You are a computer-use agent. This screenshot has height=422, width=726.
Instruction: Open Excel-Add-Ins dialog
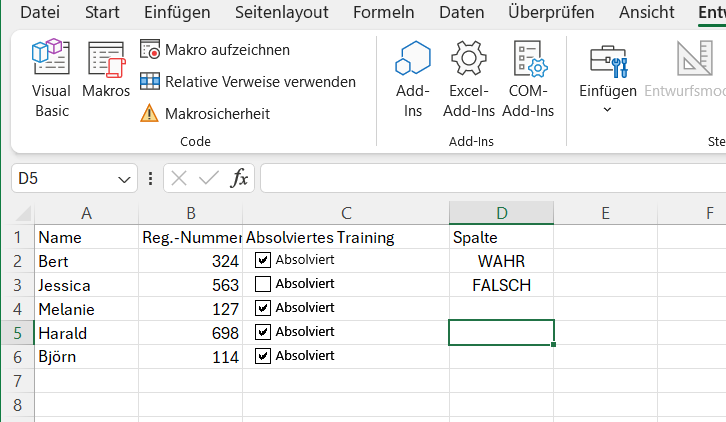(x=469, y=80)
